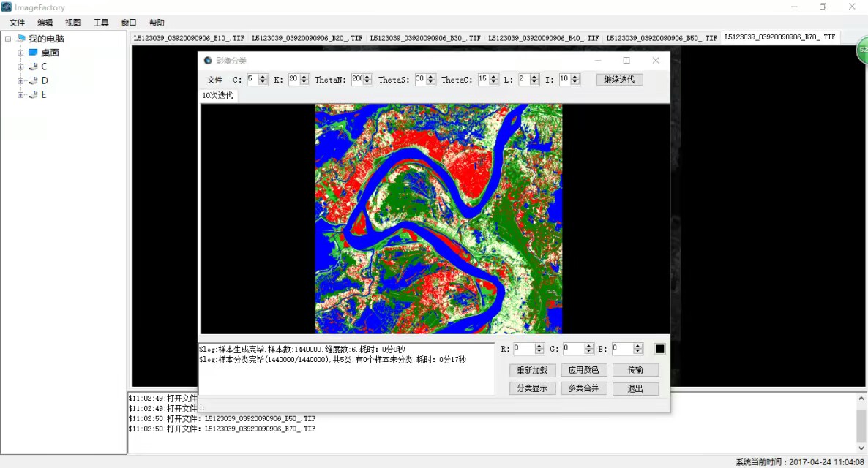
Task: Click the K value input field
Action: [294, 79]
